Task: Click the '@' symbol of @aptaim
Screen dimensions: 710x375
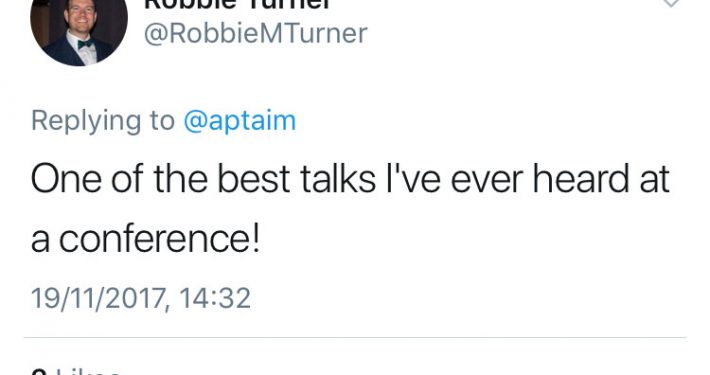Action: pyautogui.click(x=195, y=121)
